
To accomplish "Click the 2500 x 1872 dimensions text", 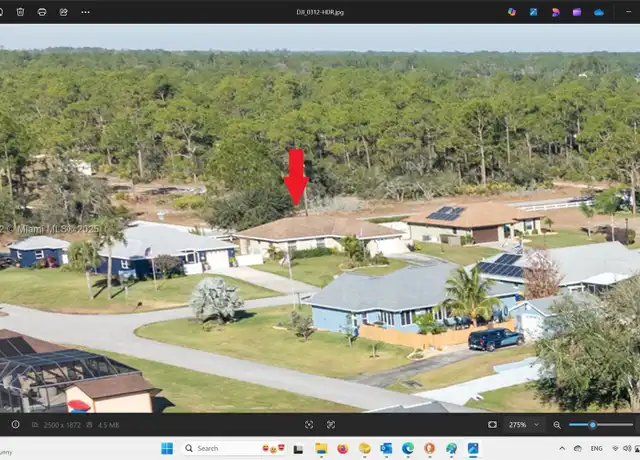I will [62, 425].
